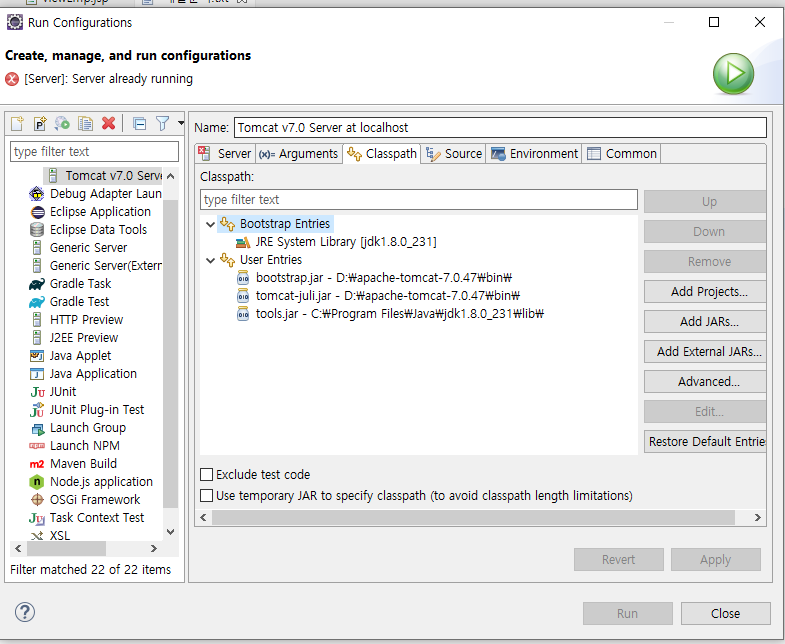Select User Entries row

point(261,260)
